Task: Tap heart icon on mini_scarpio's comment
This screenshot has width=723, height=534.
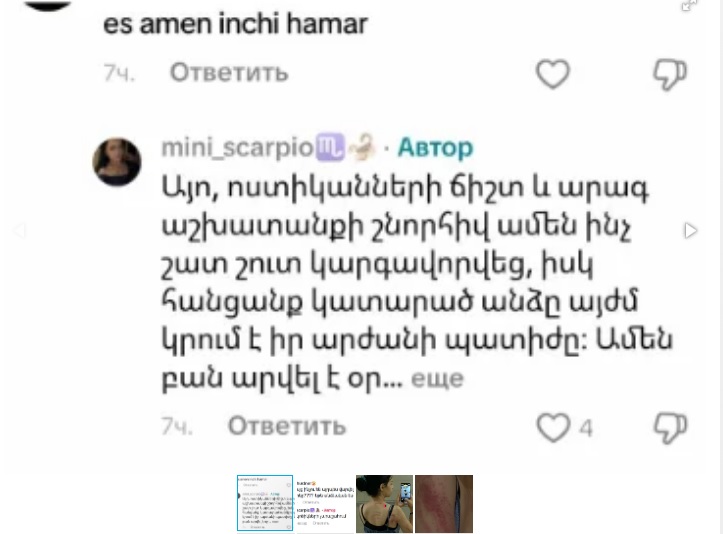Action: click(553, 427)
